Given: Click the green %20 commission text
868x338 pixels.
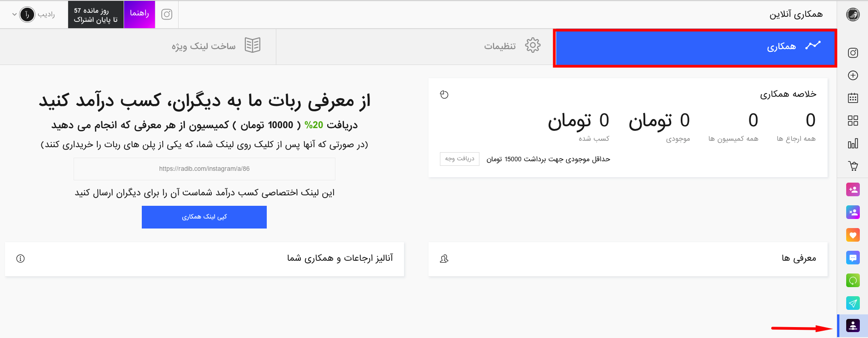Looking at the screenshot, I should tap(314, 125).
